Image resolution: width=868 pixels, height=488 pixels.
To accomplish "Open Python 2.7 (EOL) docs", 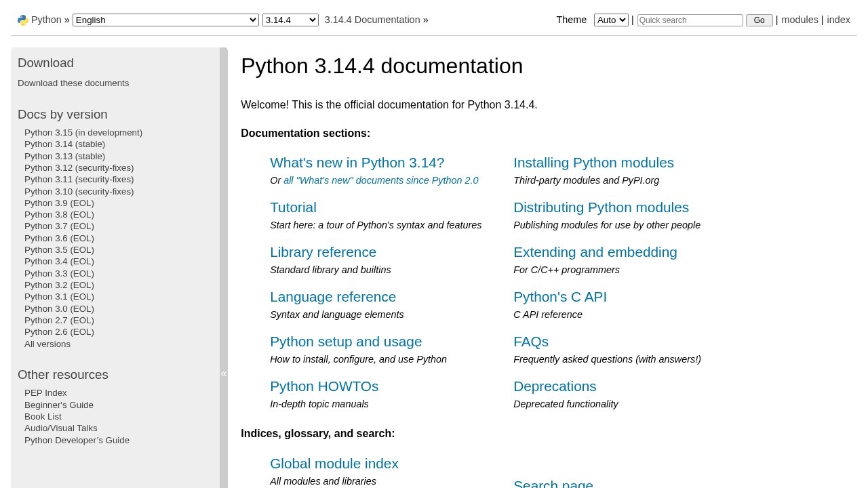I will tap(59, 321).
